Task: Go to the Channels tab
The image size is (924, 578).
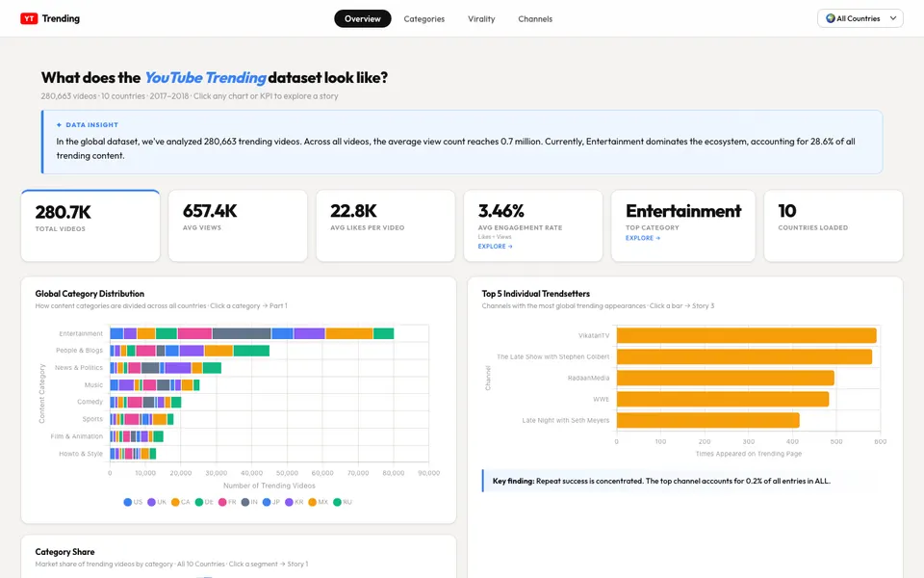Action: tap(535, 19)
